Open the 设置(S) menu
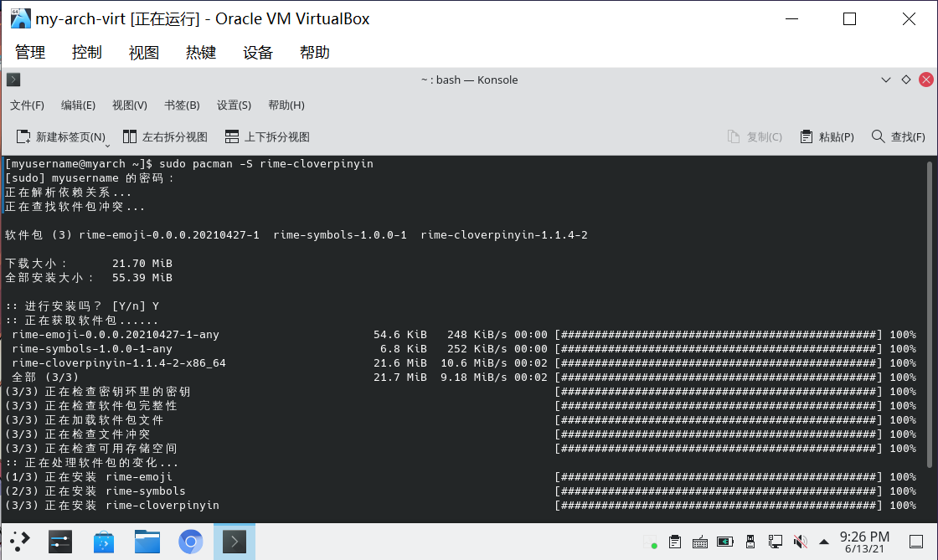The height and width of the screenshot is (560, 938). pyautogui.click(x=234, y=105)
